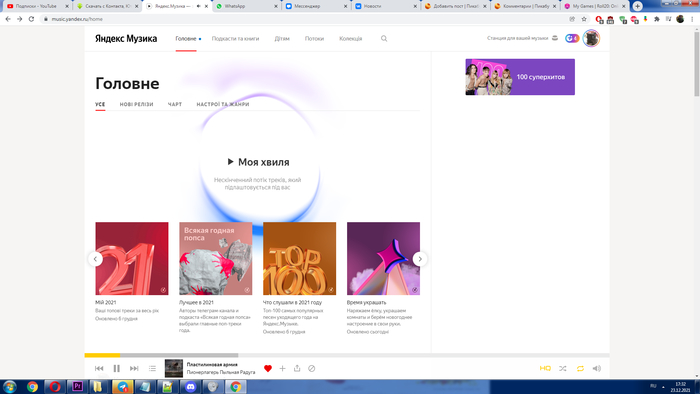Show previous playlists with carousel left arrow
This screenshot has width=700, height=394.
pyautogui.click(x=95, y=259)
